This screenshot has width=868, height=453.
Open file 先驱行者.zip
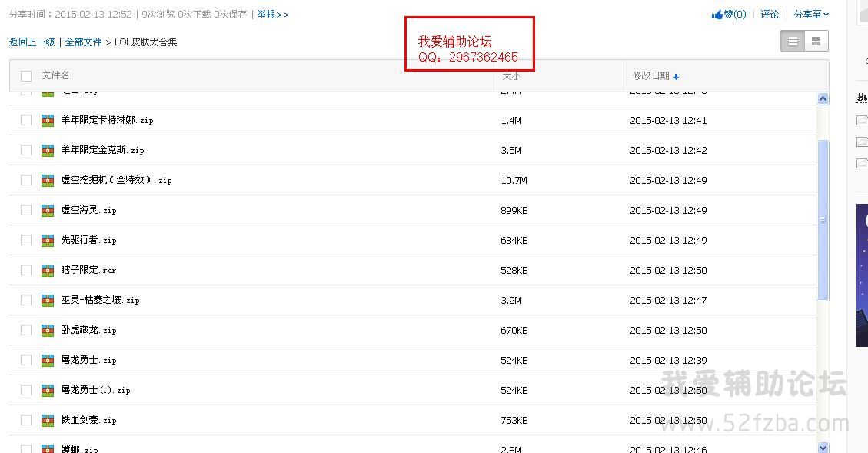[88, 240]
